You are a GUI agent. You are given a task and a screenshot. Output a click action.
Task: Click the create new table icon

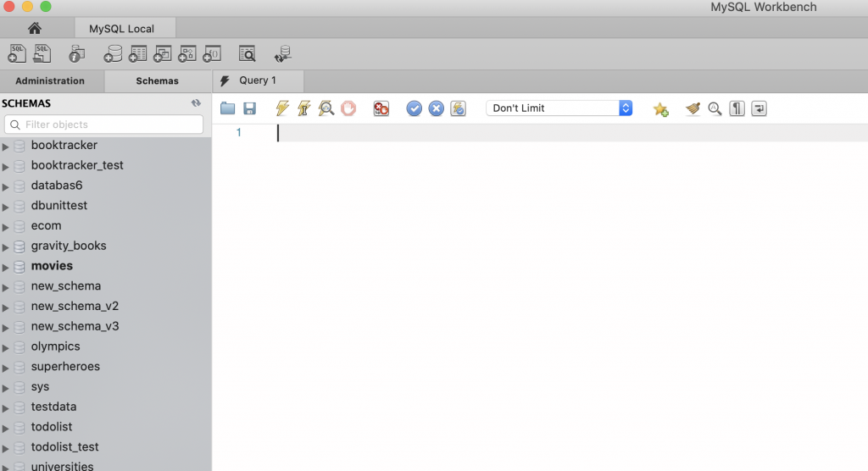pos(137,54)
